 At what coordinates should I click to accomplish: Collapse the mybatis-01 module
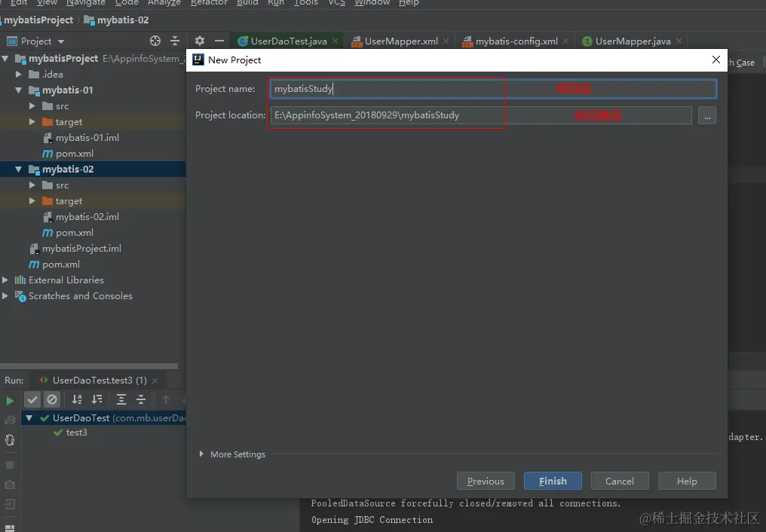[19, 90]
